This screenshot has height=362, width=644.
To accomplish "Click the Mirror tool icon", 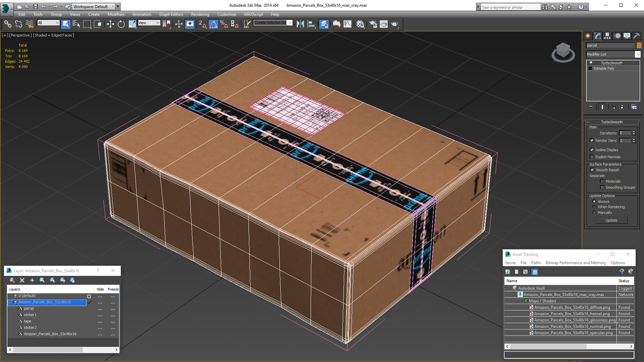I will tap(300, 24).
